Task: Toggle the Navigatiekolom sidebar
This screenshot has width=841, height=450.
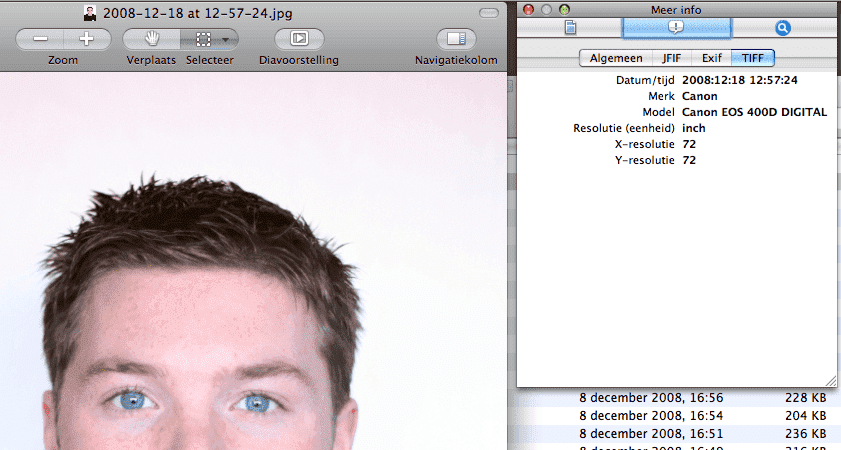Action: click(x=456, y=39)
